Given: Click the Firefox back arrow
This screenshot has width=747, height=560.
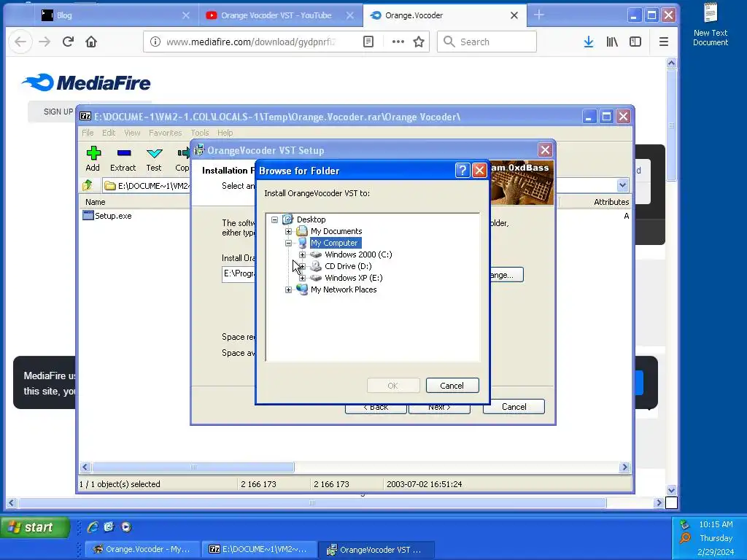Looking at the screenshot, I should click(20, 42).
